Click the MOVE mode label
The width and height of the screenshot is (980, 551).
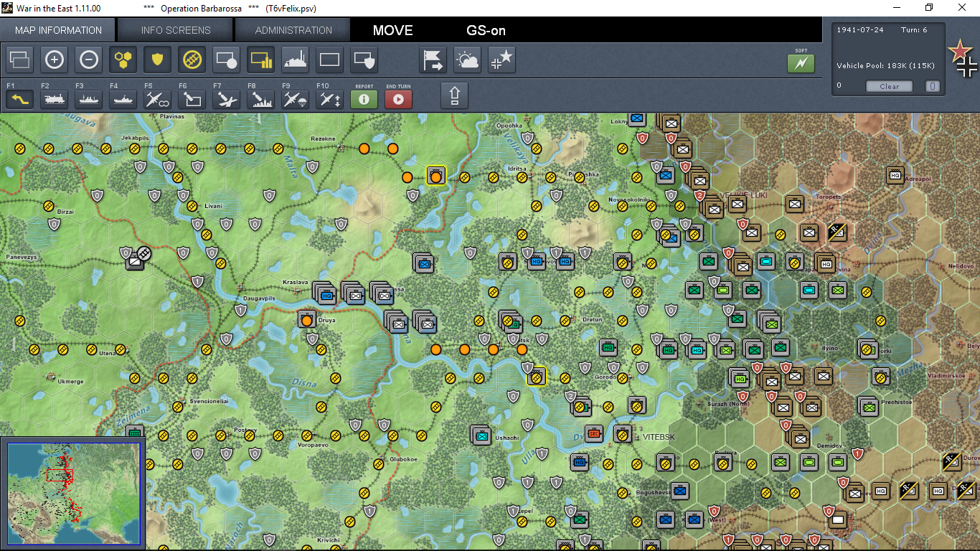coord(393,30)
